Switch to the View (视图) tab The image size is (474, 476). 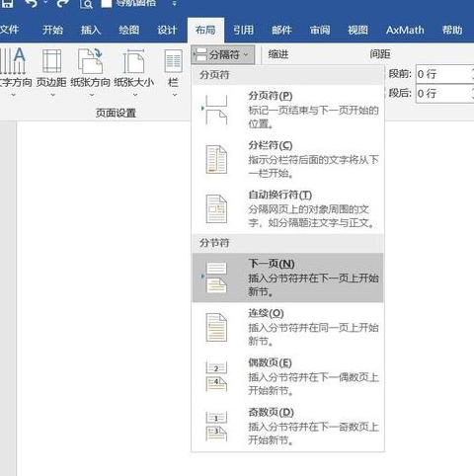coord(357,30)
